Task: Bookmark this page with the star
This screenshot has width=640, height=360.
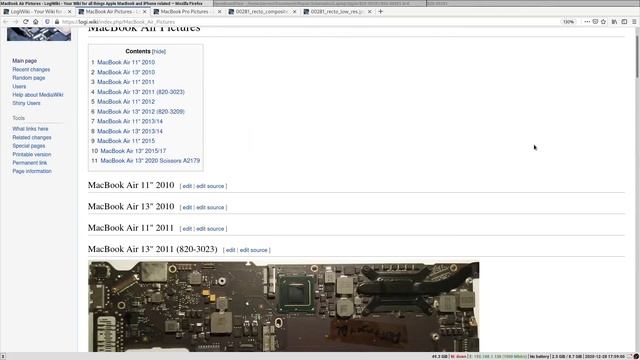Action: pos(603,22)
